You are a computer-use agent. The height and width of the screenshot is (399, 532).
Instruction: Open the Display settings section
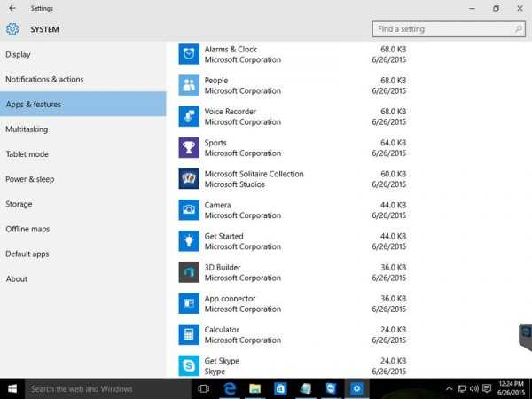[x=19, y=54]
